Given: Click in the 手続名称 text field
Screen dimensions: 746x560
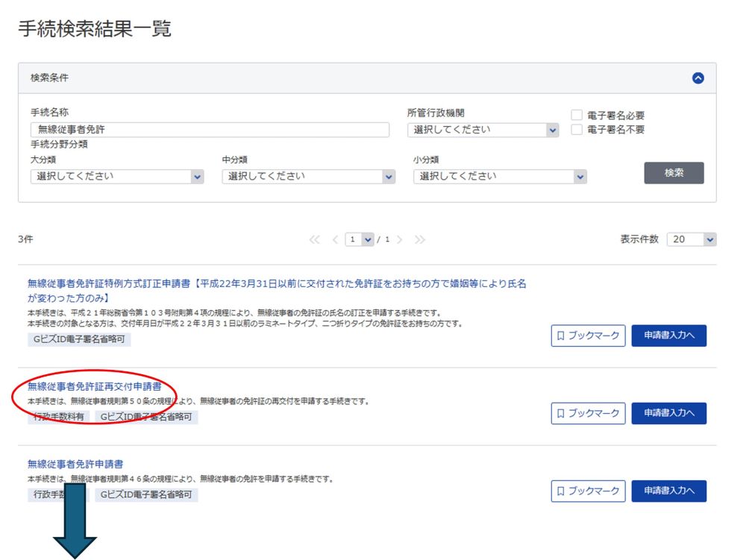Looking at the screenshot, I should [x=210, y=130].
